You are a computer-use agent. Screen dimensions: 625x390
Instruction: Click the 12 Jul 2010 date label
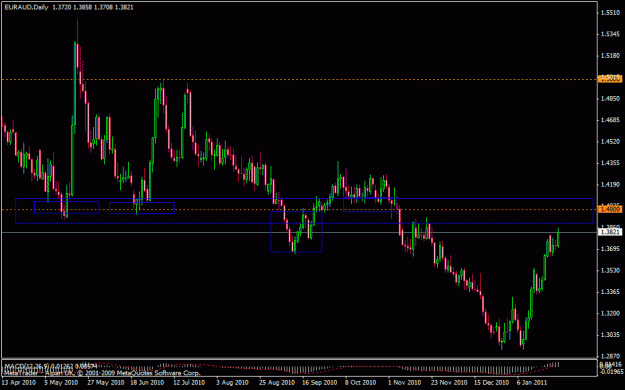point(189,383)
